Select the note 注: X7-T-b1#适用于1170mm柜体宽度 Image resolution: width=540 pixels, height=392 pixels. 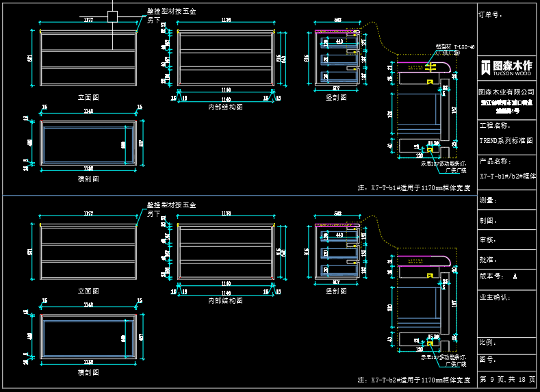click(414, 188)
